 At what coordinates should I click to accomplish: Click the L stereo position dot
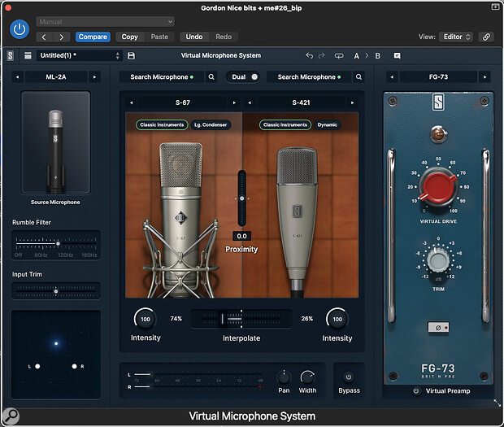point(37,366)
